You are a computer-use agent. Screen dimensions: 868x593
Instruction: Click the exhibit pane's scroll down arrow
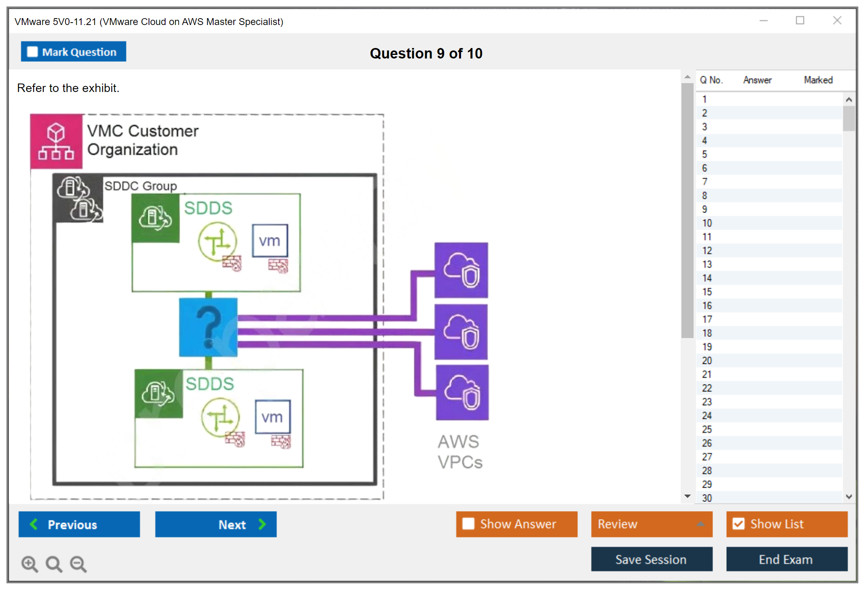pyautogui.click(x=687, y=496)
